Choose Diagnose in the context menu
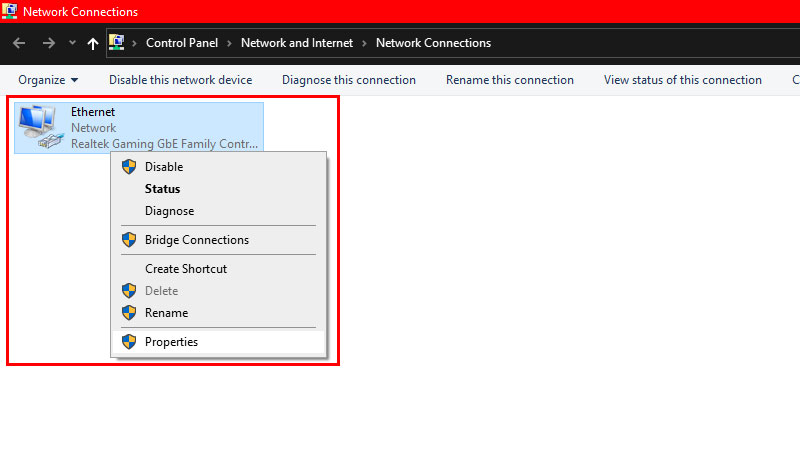Screen dimensions: 800x450 [x=169, y=211]
